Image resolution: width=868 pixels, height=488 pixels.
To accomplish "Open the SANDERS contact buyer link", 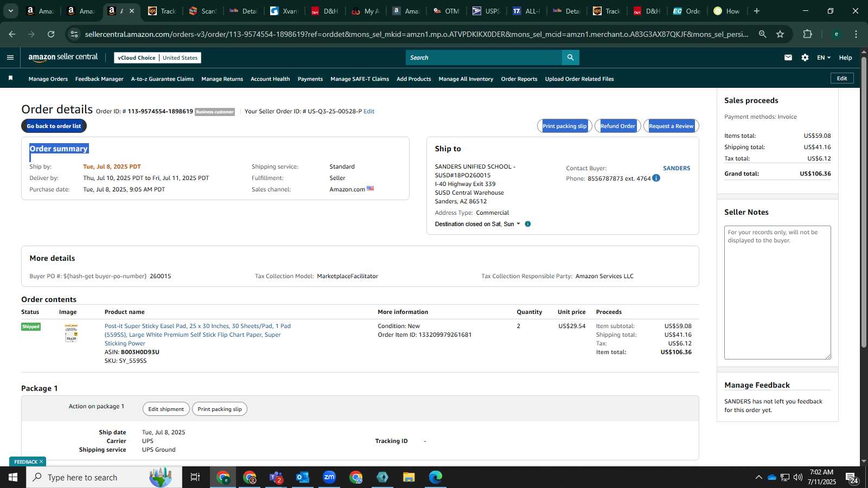I will pos(676,168).
